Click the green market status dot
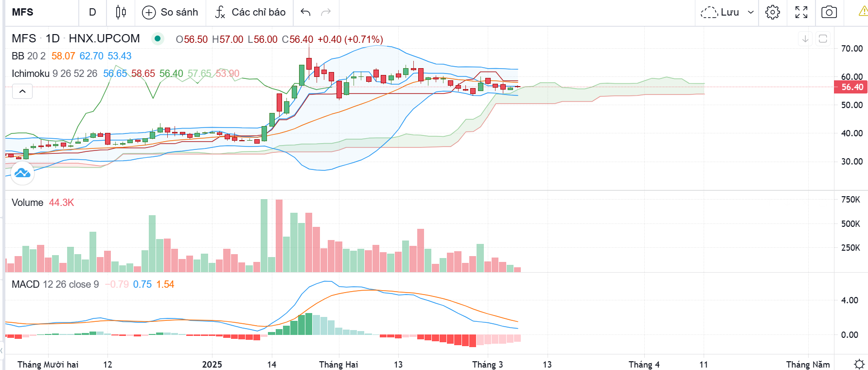 [158, 38]
